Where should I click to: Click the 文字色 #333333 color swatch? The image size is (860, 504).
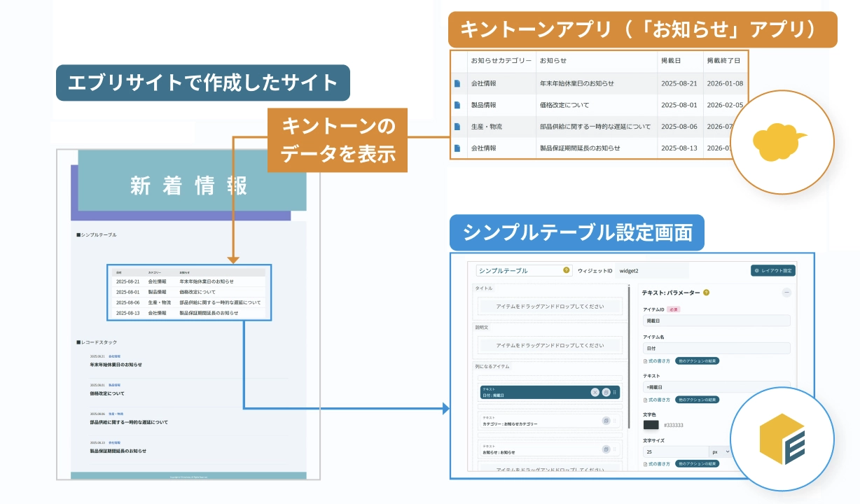point(651,425)
